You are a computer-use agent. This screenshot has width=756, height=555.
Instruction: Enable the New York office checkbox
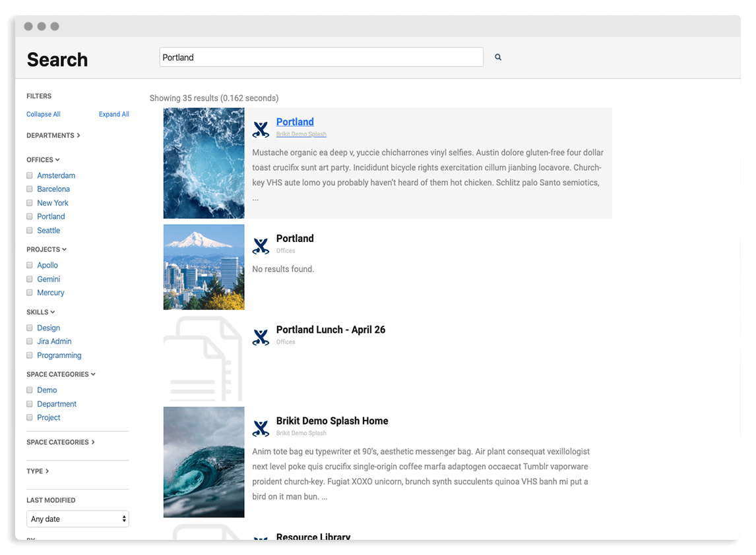(30, 203)
